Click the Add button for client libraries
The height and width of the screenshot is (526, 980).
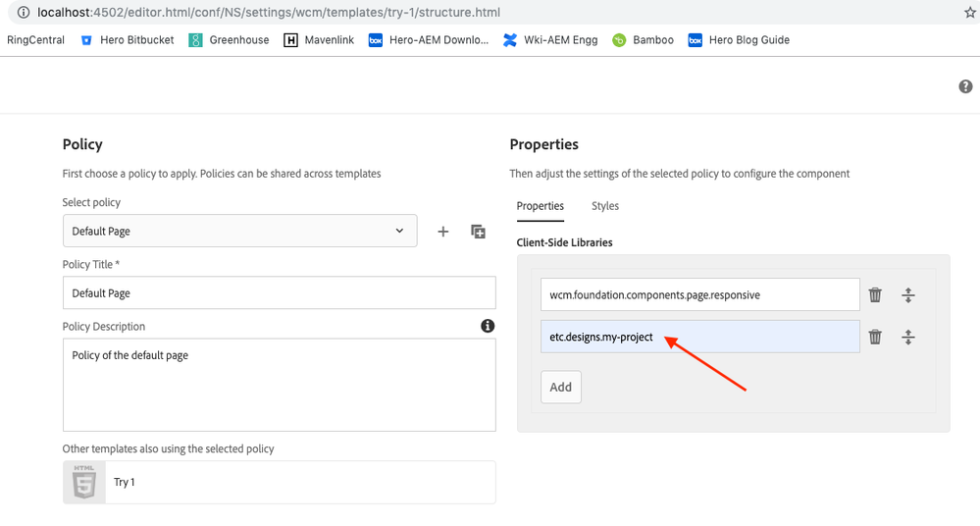pos(560,387)
